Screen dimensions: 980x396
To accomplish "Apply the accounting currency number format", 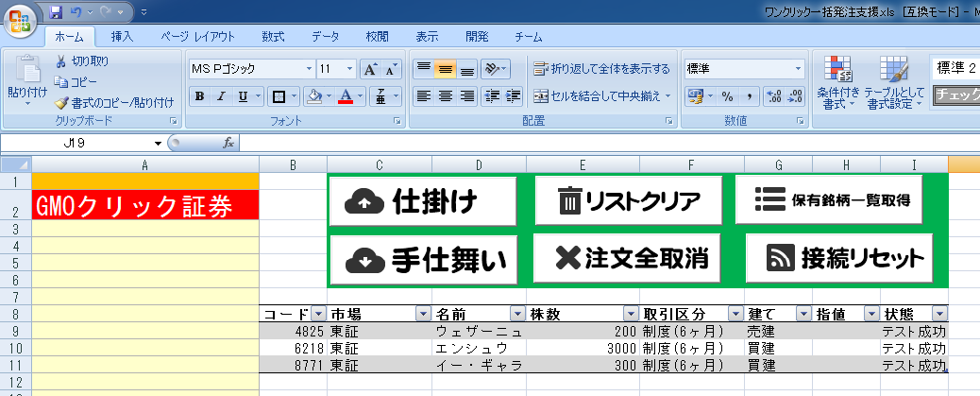I will (695, 96).
